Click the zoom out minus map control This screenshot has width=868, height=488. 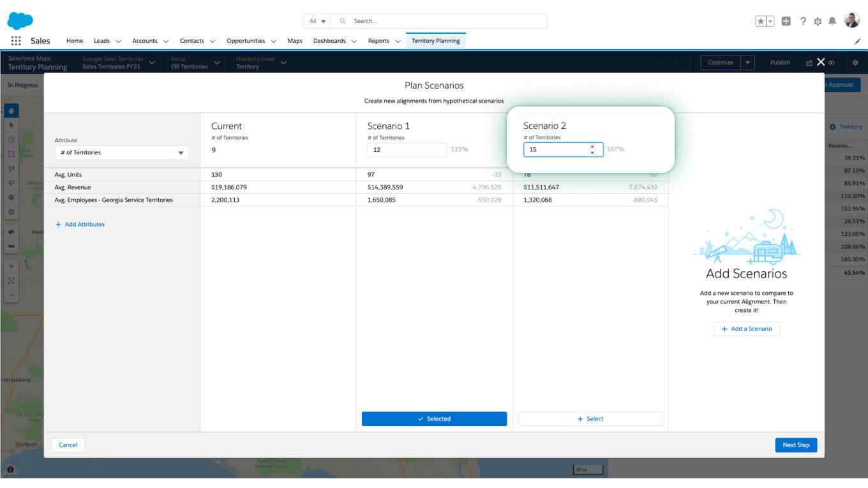pyautogui.click(x=11, y=295)
